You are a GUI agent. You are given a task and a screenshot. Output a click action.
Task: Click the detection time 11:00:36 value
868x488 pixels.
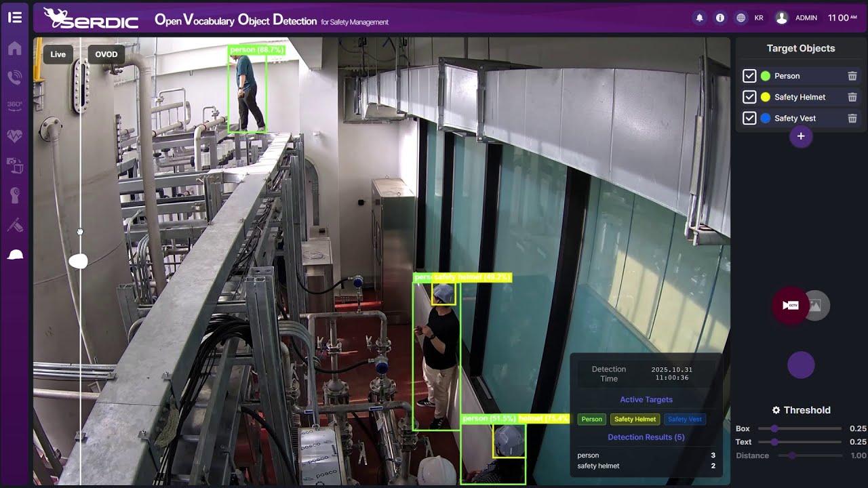[672, 378]
